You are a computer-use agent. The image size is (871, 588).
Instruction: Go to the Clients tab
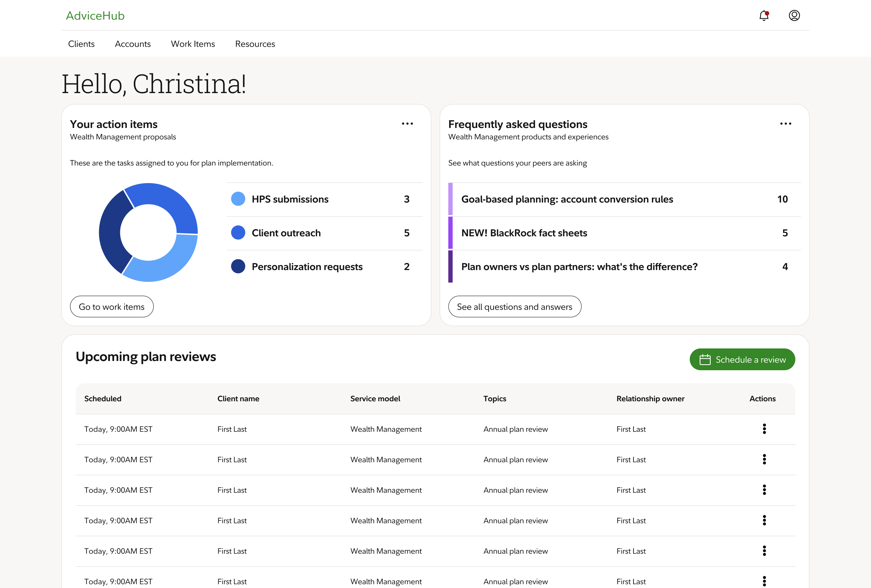(81, 44)
